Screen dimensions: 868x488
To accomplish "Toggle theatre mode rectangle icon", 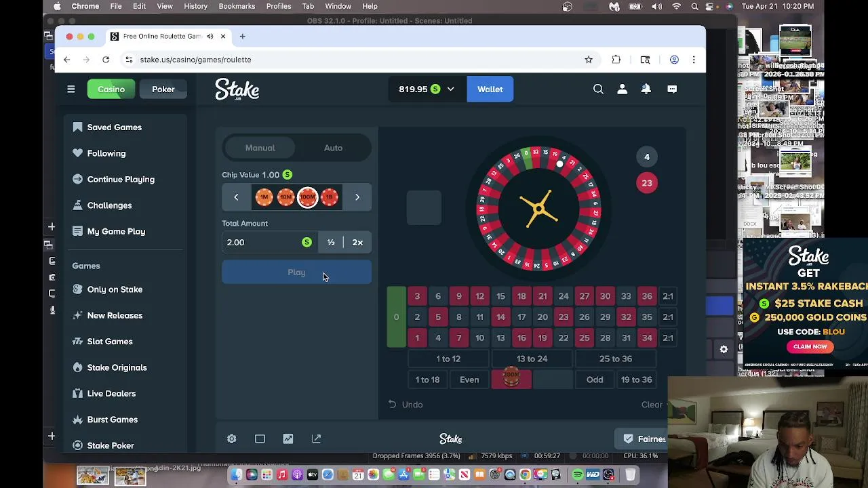I will coord(260,439).
